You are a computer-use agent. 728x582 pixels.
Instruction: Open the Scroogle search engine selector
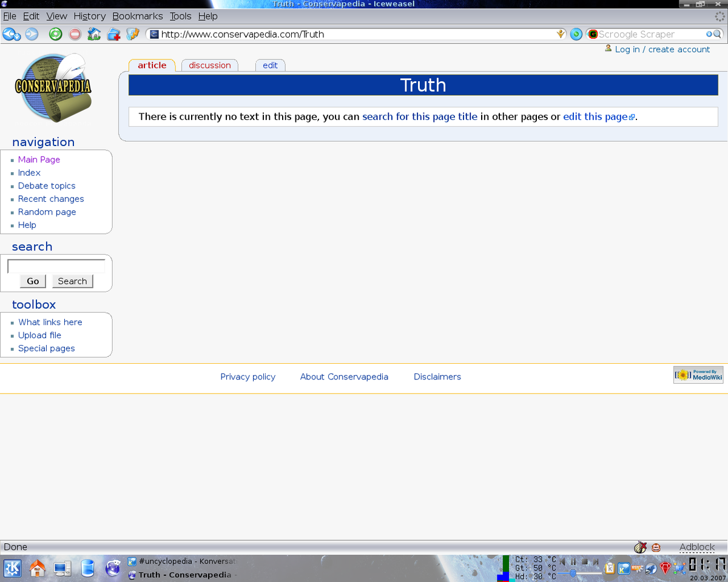click(x=593, y=35)
